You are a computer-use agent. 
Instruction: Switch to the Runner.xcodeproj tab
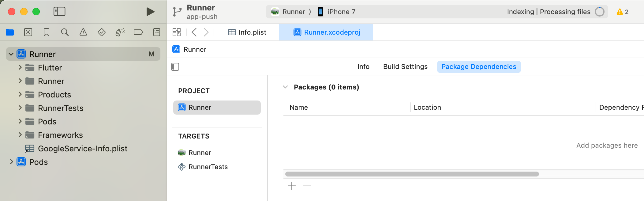[326, 32]
